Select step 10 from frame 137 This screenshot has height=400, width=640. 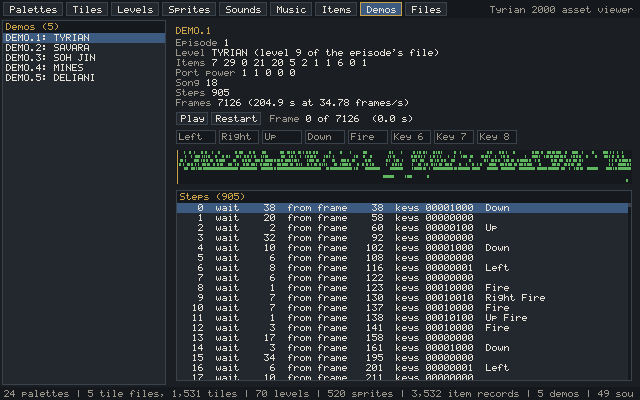[402, 308]
